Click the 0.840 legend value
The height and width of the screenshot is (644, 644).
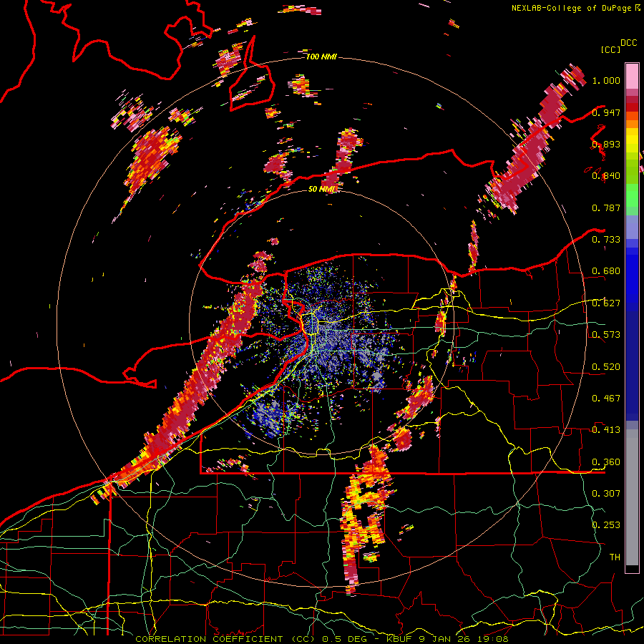click(606, 176)
